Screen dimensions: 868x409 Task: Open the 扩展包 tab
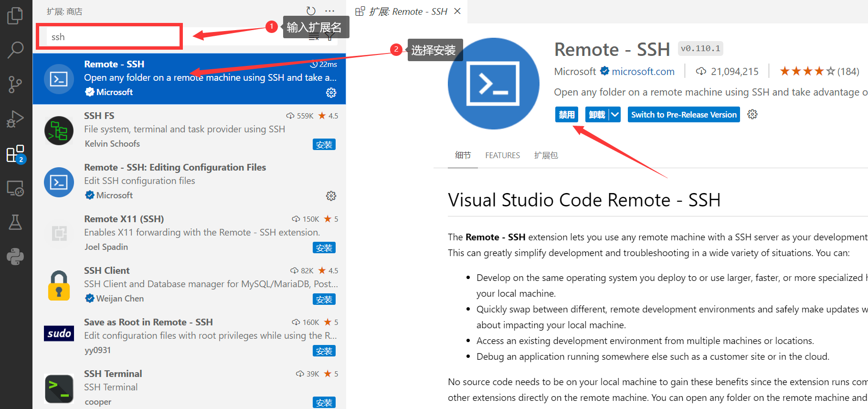point(546,155)
